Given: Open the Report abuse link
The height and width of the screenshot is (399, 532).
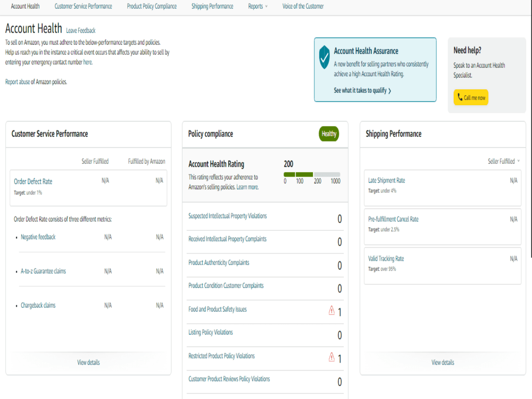Looking at the screenshot, I should (x=18, y=82).
